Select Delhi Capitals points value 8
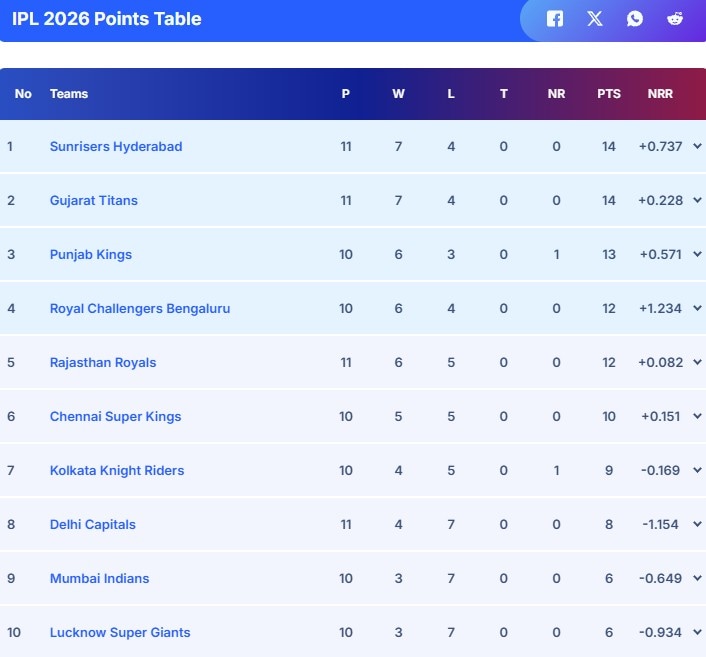This screenshot has width=706, height=657. (609, 525)
